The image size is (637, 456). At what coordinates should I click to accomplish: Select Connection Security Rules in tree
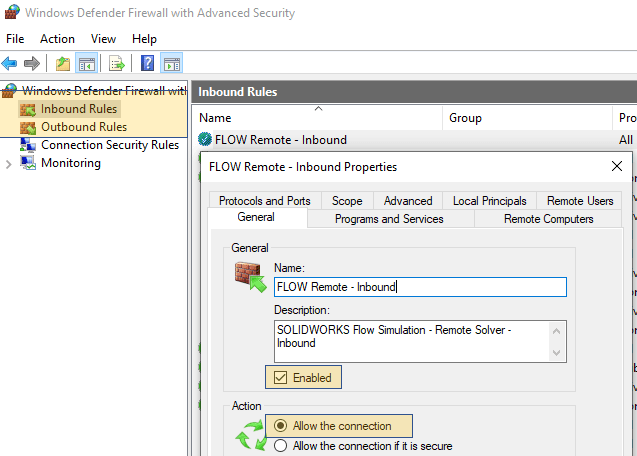[x=110, y=145]
